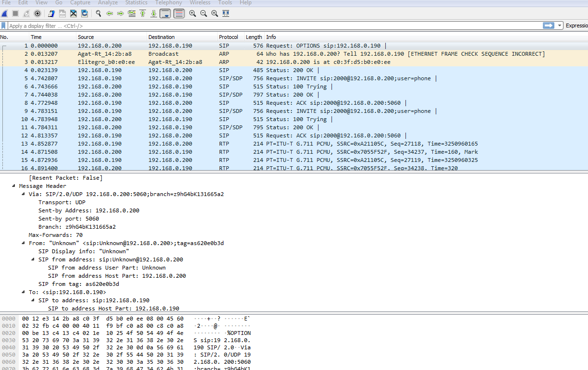Zoom in on packet text
The height and width of the screenshot is (370, 588).
click(x=193, y=13)
